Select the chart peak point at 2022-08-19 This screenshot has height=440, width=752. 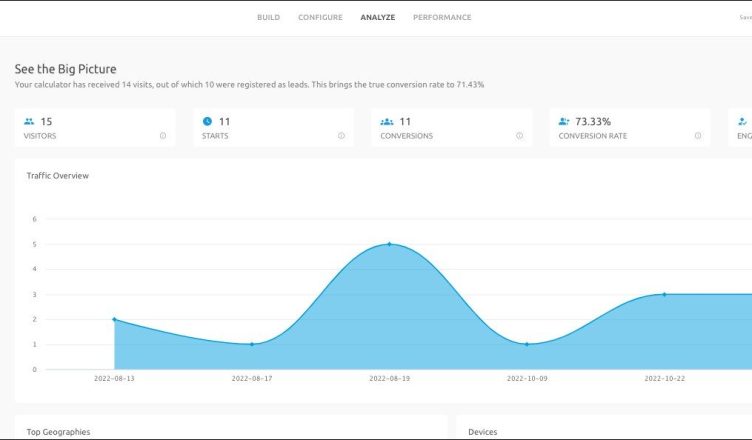click(389, 244)
